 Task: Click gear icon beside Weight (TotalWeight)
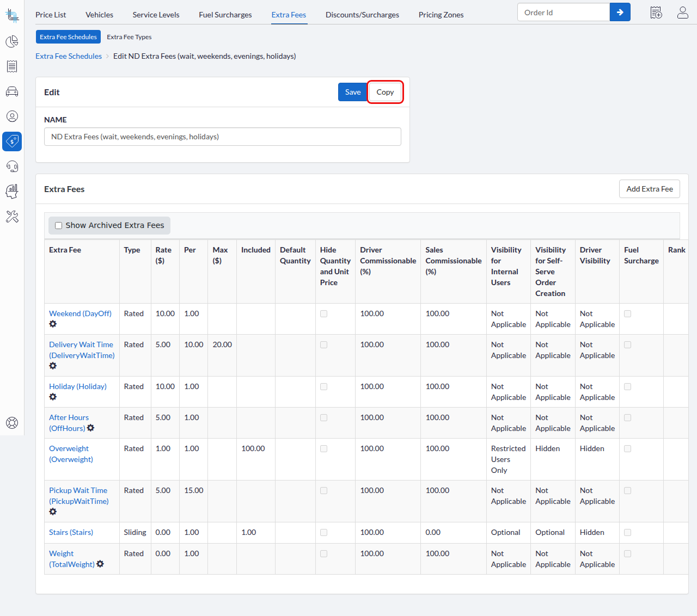(x=100, y=564)
